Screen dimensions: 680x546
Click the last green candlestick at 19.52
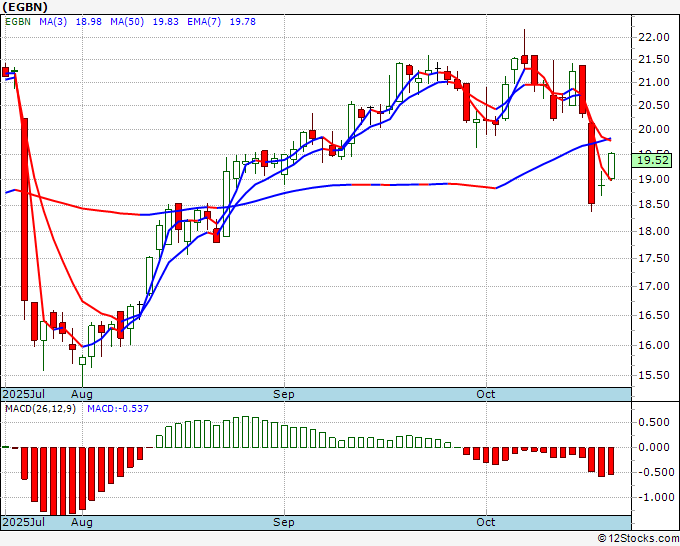[x=611, y=166]
